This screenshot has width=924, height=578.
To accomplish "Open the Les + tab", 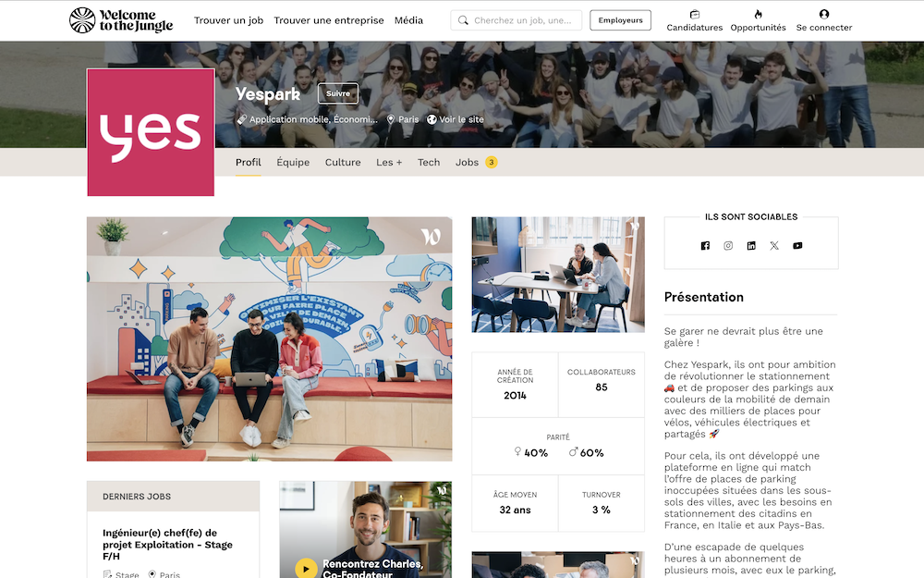I will coord(389,162).
